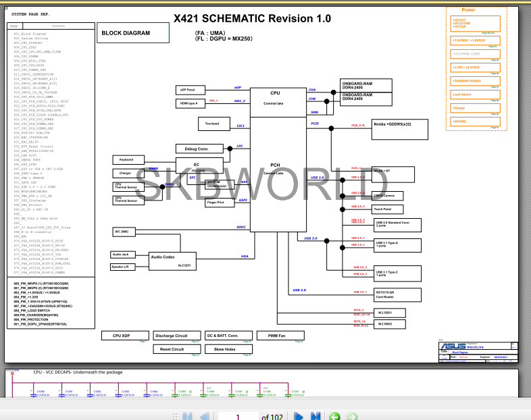The image size is (531, 420).
Task: Select the USB 3.1 Type-A block
Action: pyautogui.click(x=397, y=245)
